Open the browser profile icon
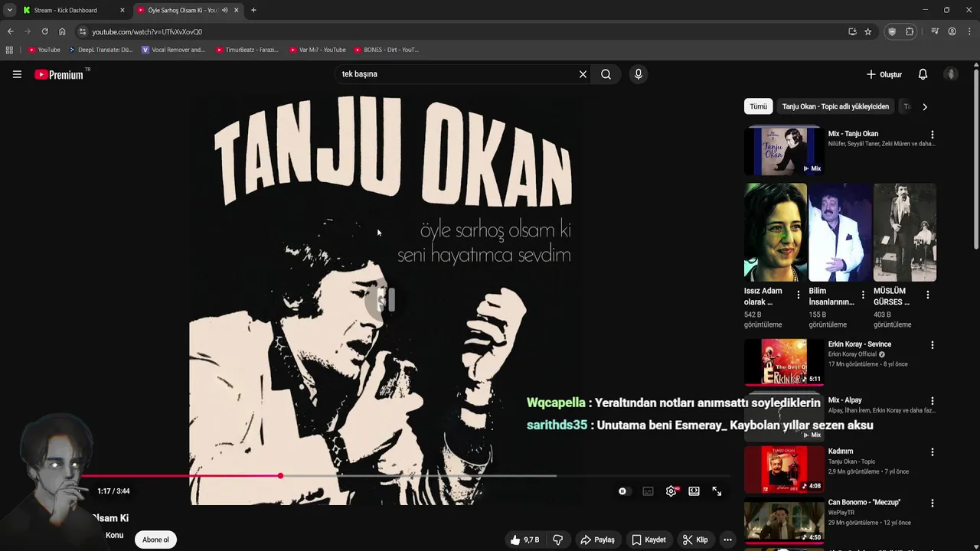This screenshot has height=551, width=980. [952, 31]
